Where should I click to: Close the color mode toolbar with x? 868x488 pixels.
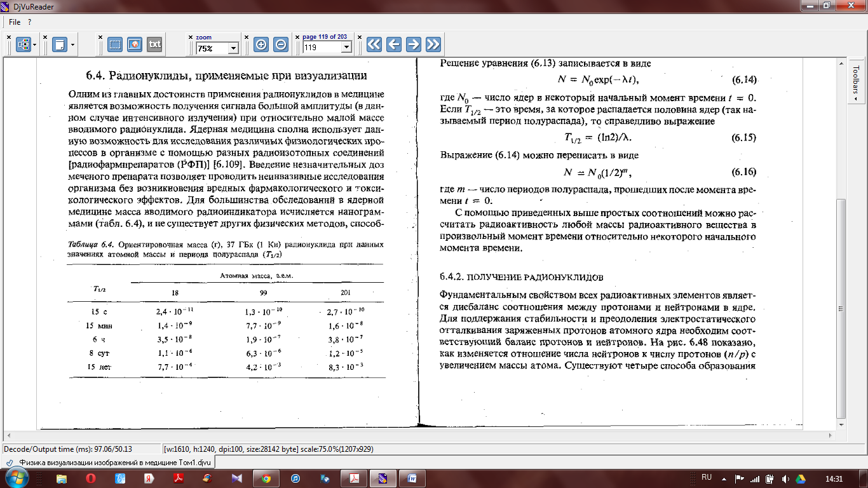(9, 37)
